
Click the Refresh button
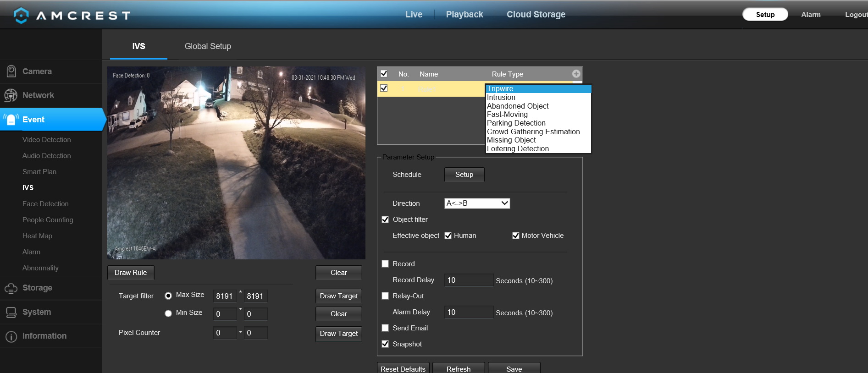click(x=459, y=368)
